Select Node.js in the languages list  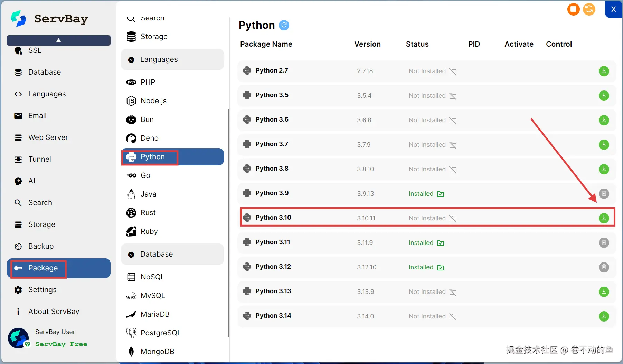pos(153,101)
